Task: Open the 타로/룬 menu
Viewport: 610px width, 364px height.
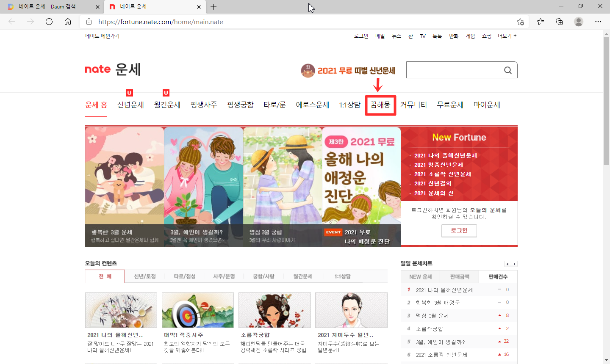Action: pos(274,105)
